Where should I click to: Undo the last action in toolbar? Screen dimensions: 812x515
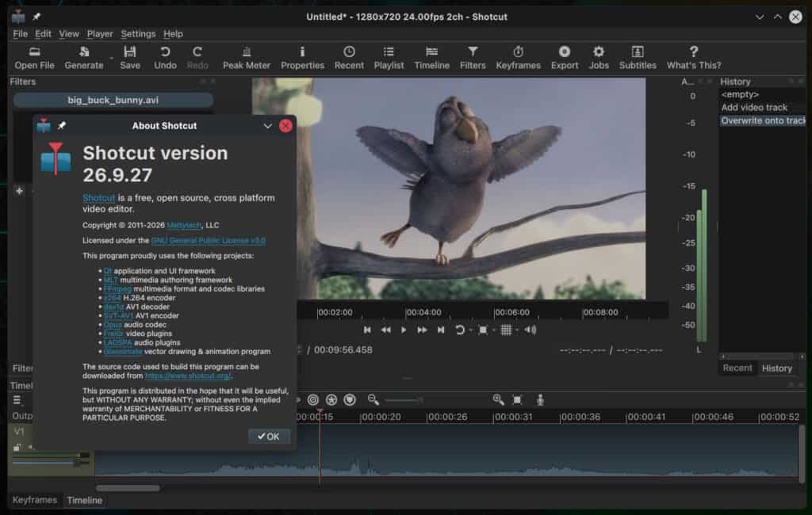(165, 58)
